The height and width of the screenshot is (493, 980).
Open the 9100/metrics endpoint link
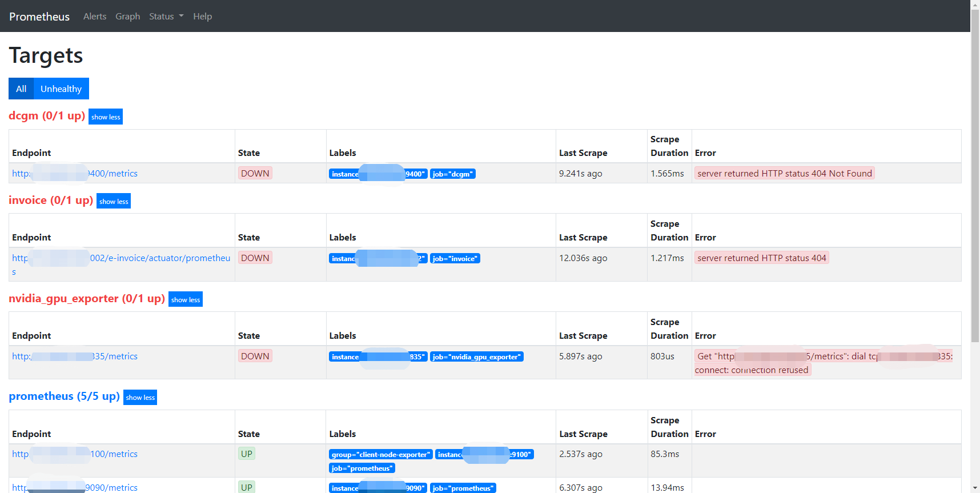pyautogui.click(x=75, y=454)
